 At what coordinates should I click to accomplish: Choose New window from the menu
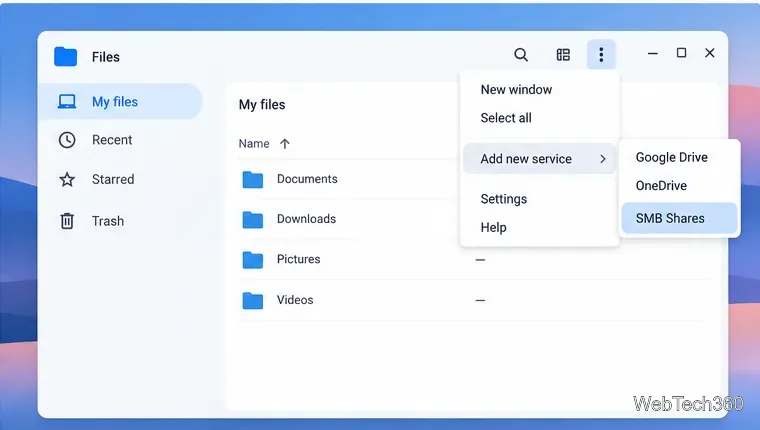pyautogui.click(x=516, y=90)
